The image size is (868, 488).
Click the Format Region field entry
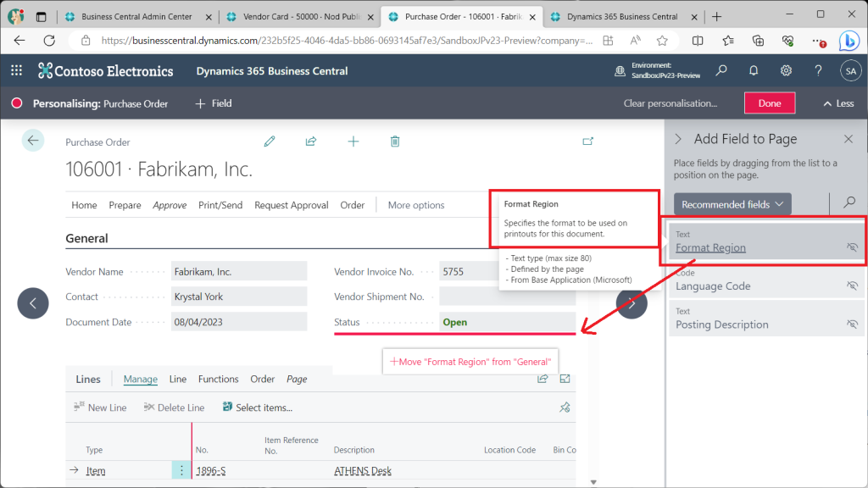pyautogui.click(x=766, y=241)
